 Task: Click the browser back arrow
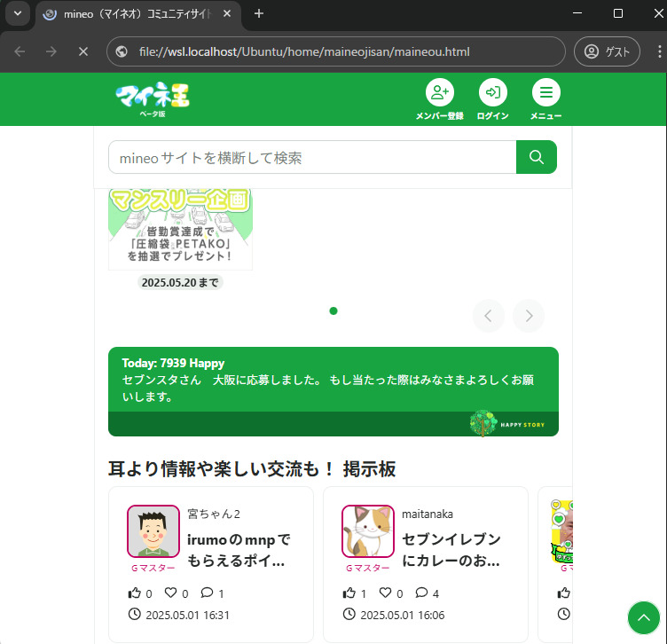20,51
